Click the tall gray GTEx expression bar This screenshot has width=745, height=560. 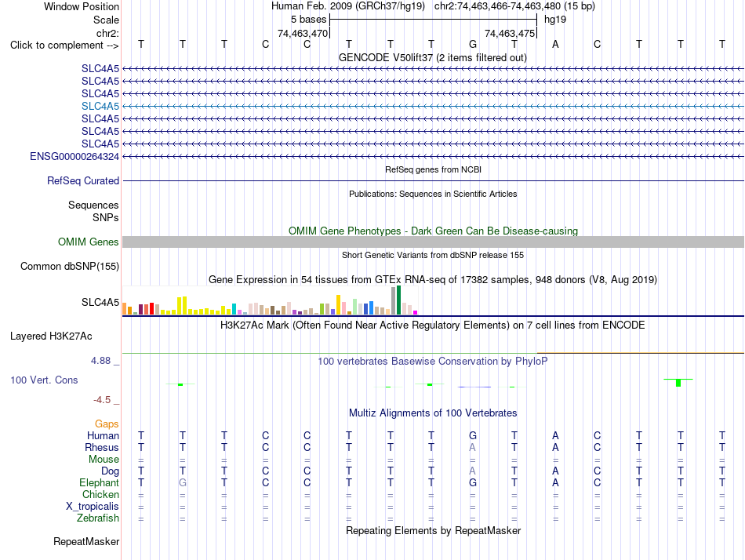(x=394, y=301)
